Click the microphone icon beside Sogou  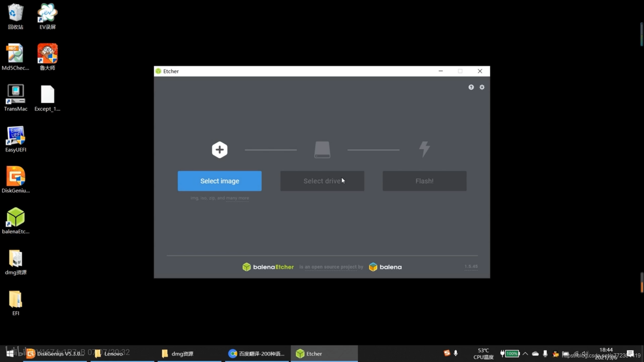click(455, 353)
